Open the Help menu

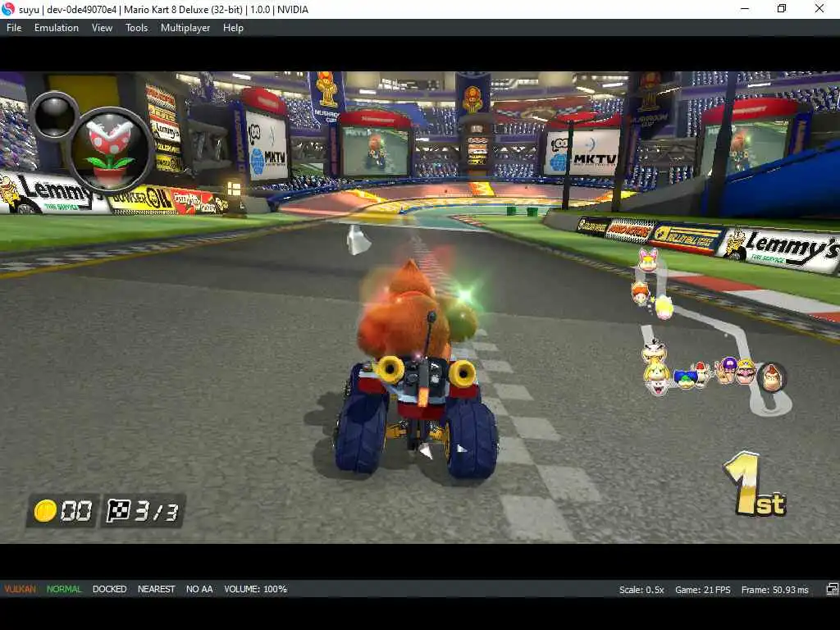[x=233, y=28]
